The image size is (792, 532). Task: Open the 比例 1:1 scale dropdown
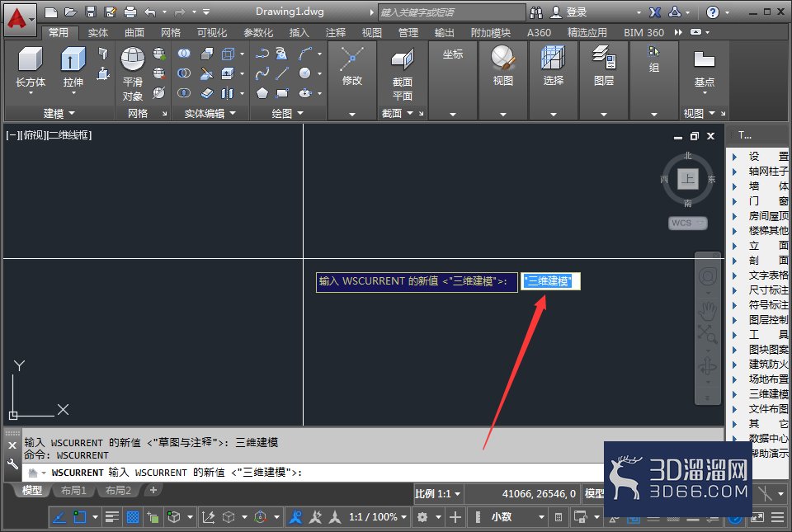(x=438, y=493)
